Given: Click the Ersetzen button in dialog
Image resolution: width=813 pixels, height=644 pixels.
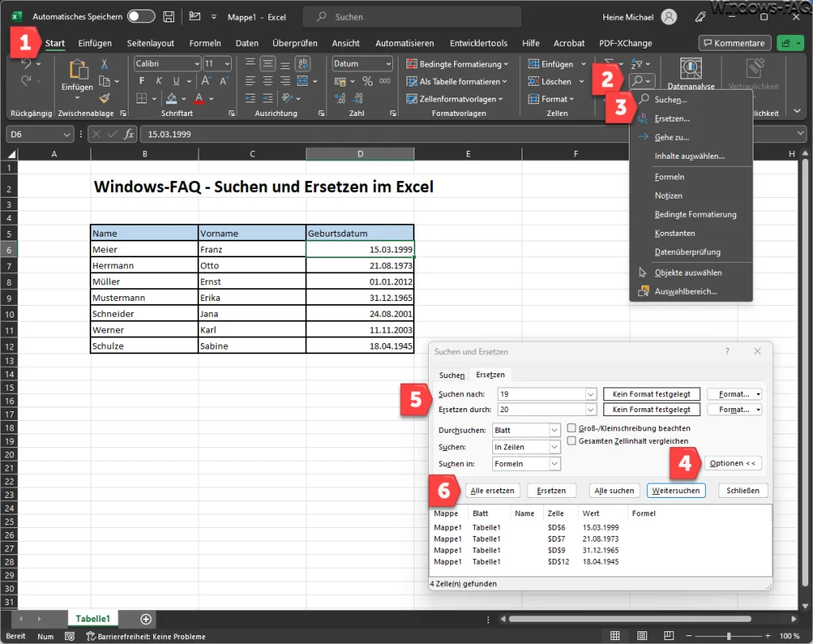Looking at the screenshot, I should (551, 491).
